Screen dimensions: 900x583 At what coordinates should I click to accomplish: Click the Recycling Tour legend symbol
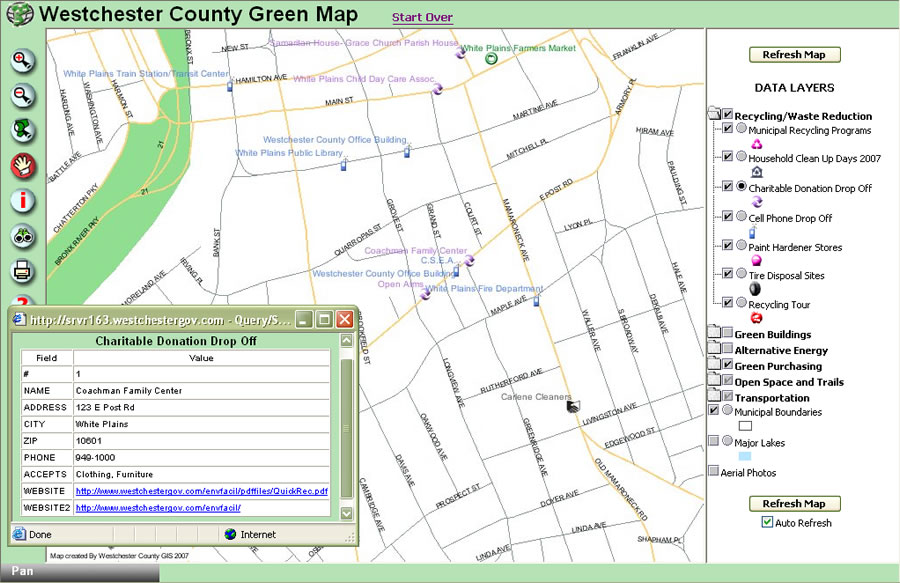[x=757, y=318]
